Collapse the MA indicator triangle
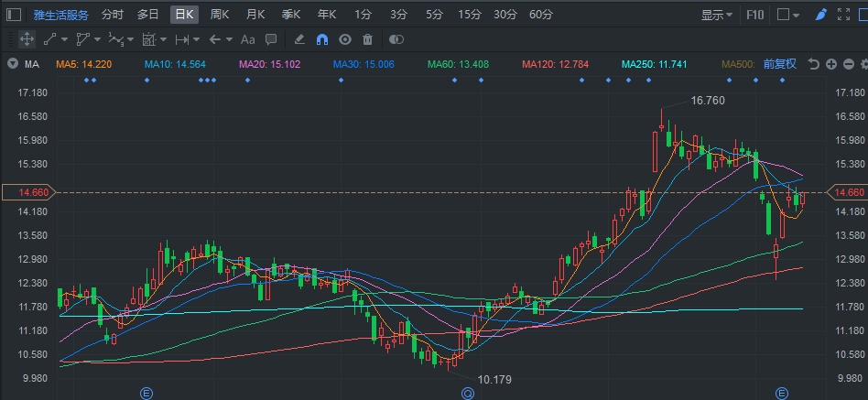Screen dimensions: 868x400 pos(13,64)
